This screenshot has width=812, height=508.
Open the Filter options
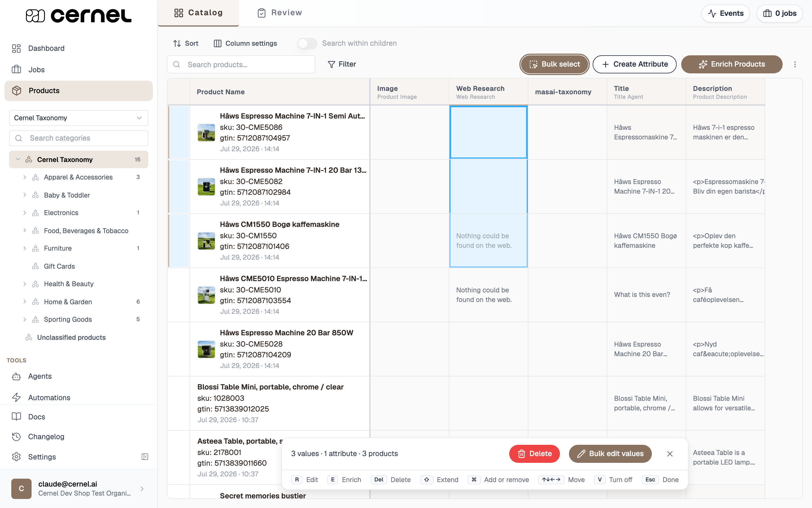(342, 64)
